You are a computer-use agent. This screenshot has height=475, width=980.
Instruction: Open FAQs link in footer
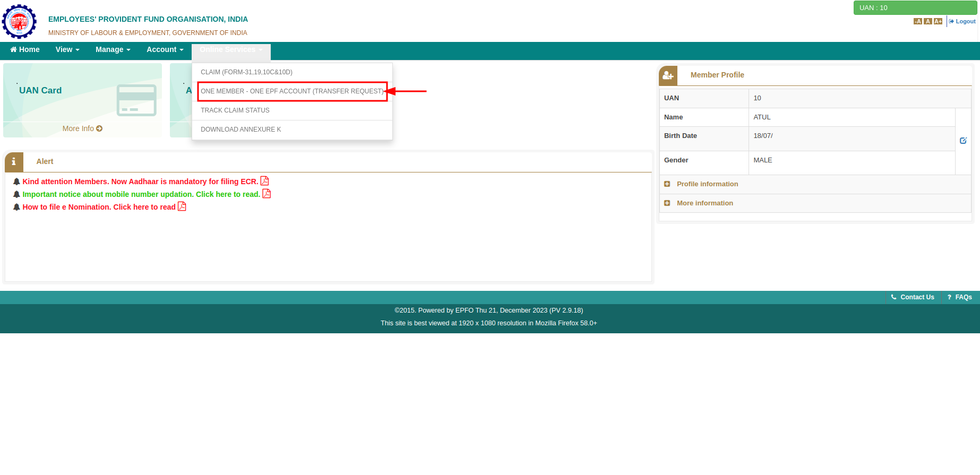[x=960, y=297]
